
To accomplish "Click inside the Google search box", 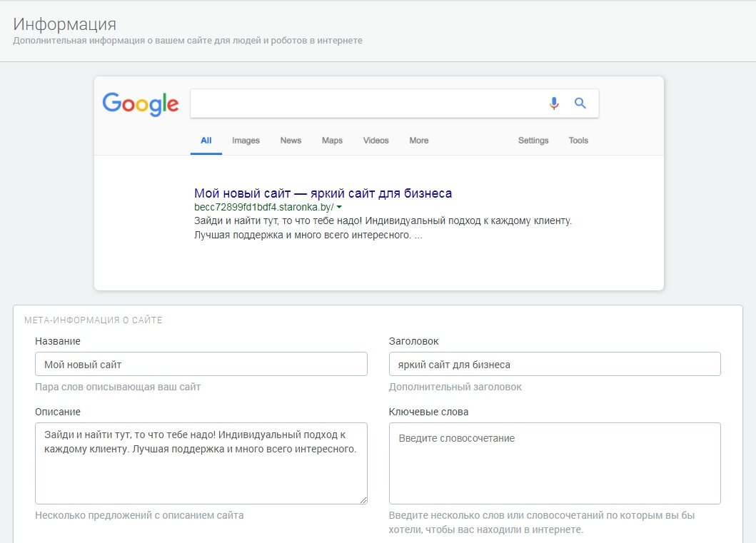I will 364,103.
